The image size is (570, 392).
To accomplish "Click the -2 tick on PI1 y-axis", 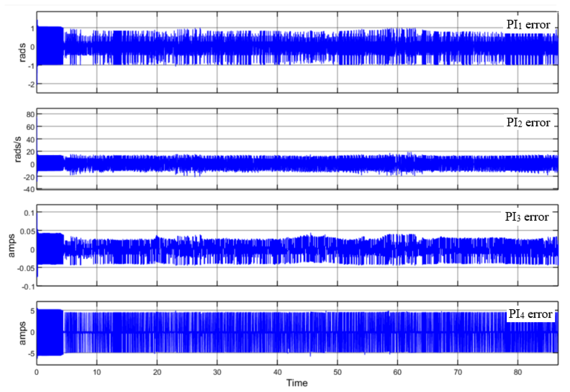I will tap(31, 85).
